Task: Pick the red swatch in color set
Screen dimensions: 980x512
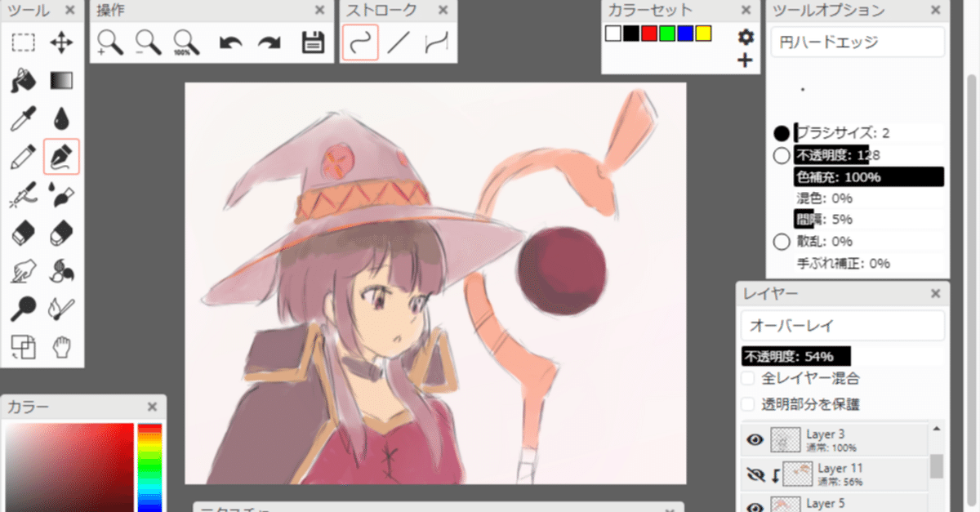Action: click(649, 33)
